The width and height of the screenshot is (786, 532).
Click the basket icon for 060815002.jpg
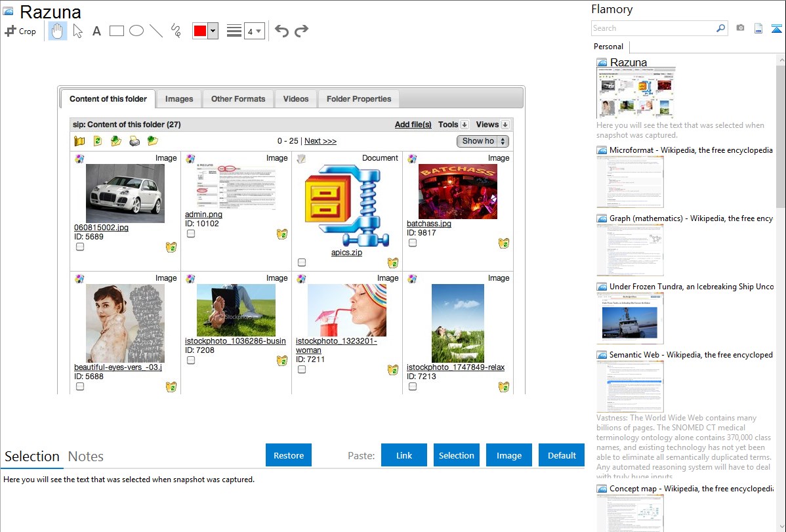point(171,247)
